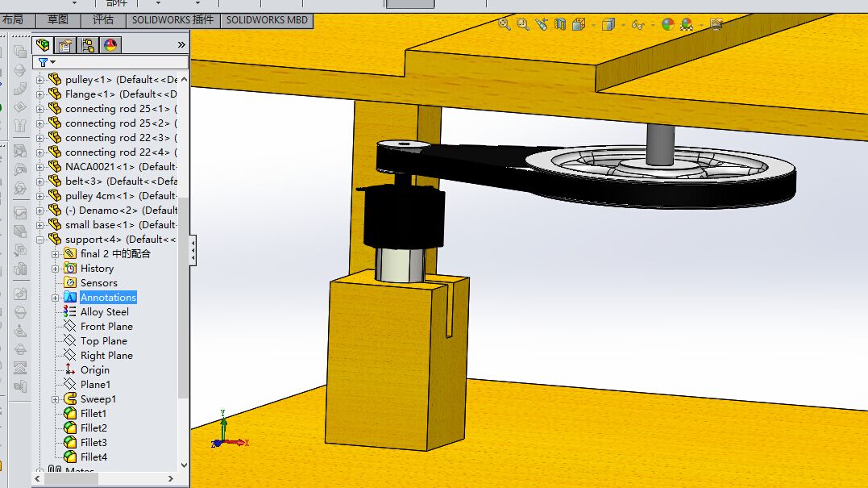Expand the Flange<1> component node
This screenshot has width=868, height=488.
coord(39,94)
